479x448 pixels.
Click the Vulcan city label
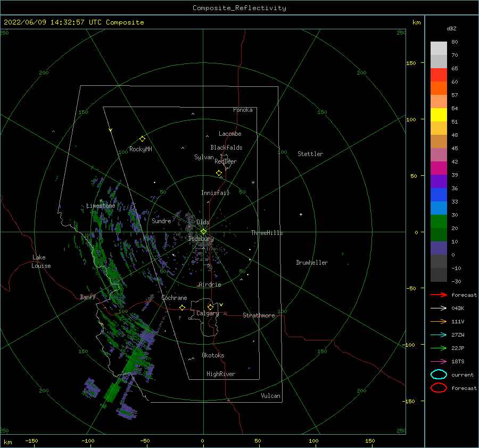pos(271,396)
